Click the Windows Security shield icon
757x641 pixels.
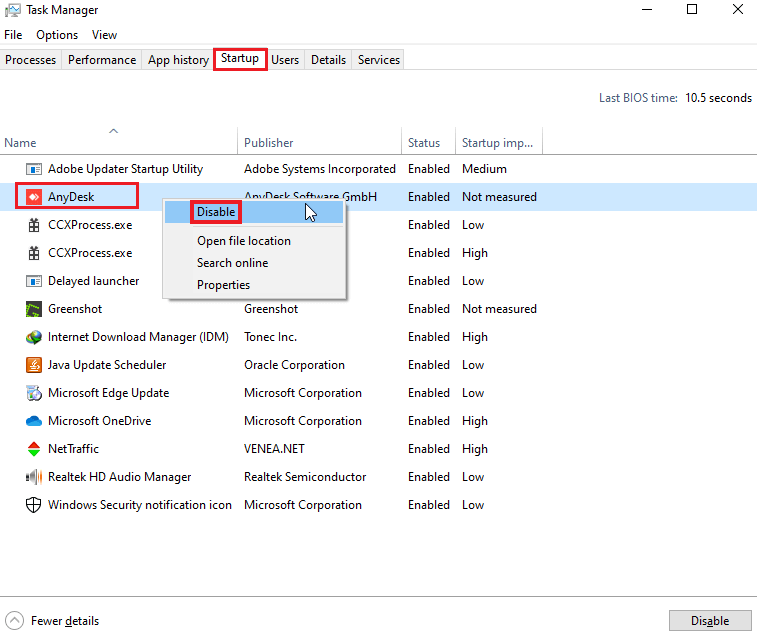coord(34,505)
